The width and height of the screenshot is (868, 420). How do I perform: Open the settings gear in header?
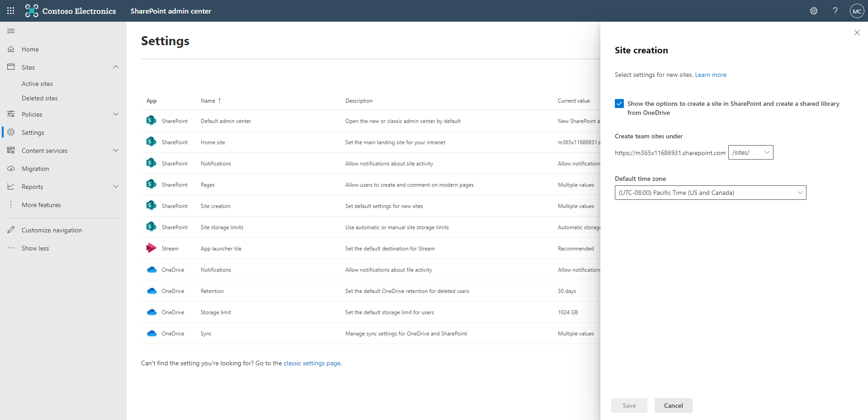(x=814, y=11)
